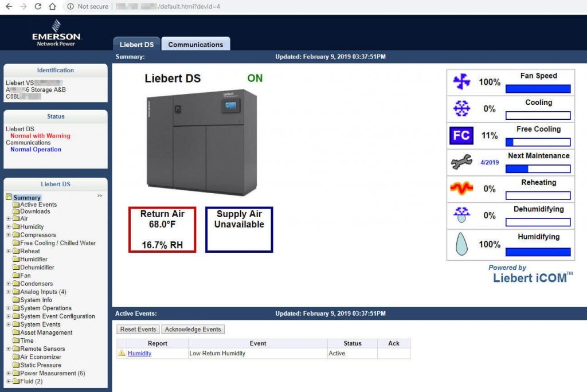Screen dimensions: 587x392
Task: Click the Active Events folder icon
Action: [x=15, y=205]
